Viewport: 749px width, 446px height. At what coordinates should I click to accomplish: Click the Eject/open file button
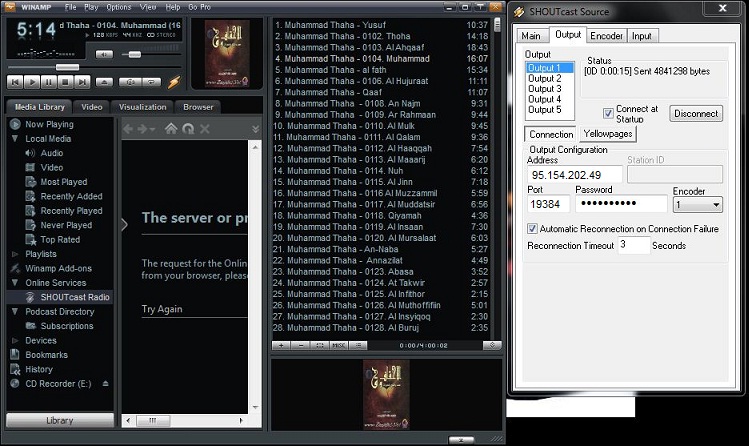point(104,82)
